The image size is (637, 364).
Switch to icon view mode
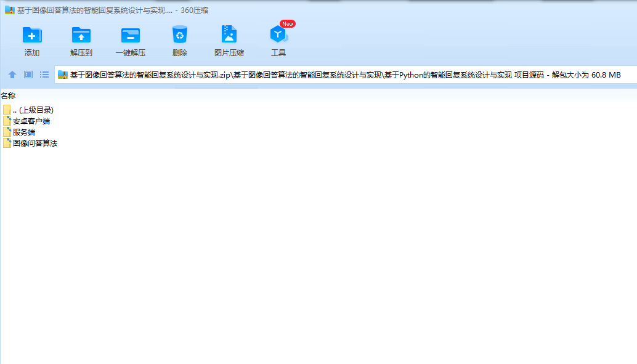pos(28,75)
